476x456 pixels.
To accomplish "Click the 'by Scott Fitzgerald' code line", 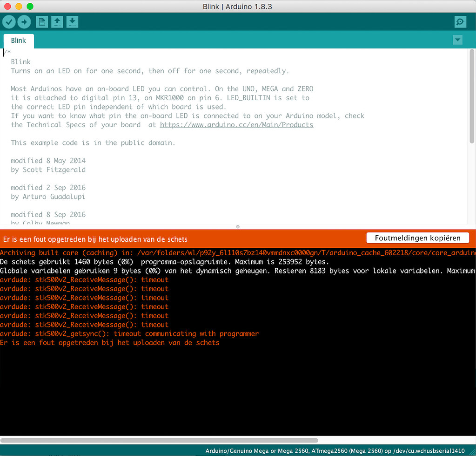I will pyautogui.click(x=48, y=170).
